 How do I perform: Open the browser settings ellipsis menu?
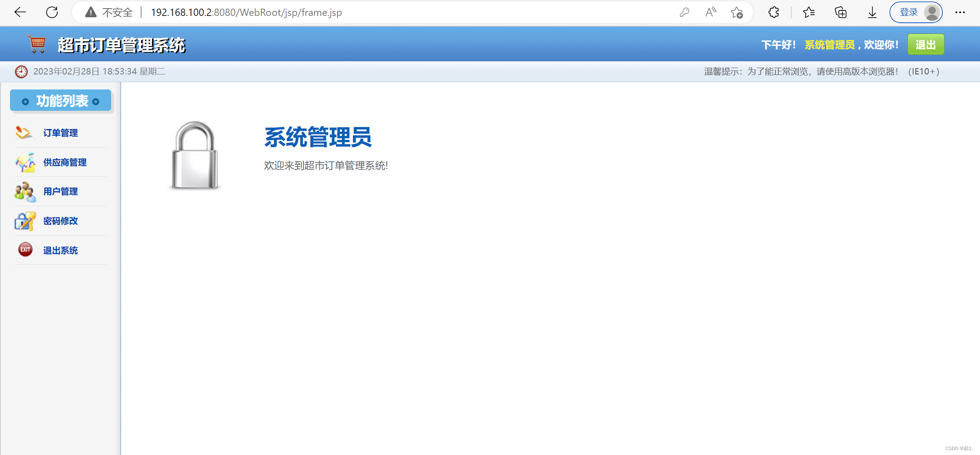[x=960, y=12]
